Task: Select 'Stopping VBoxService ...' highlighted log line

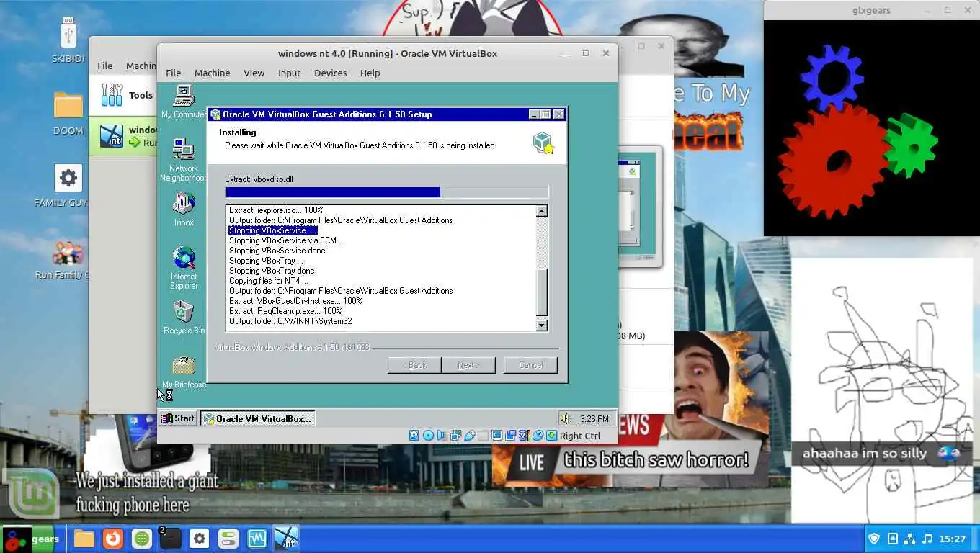Action: (x=272, y=230)
